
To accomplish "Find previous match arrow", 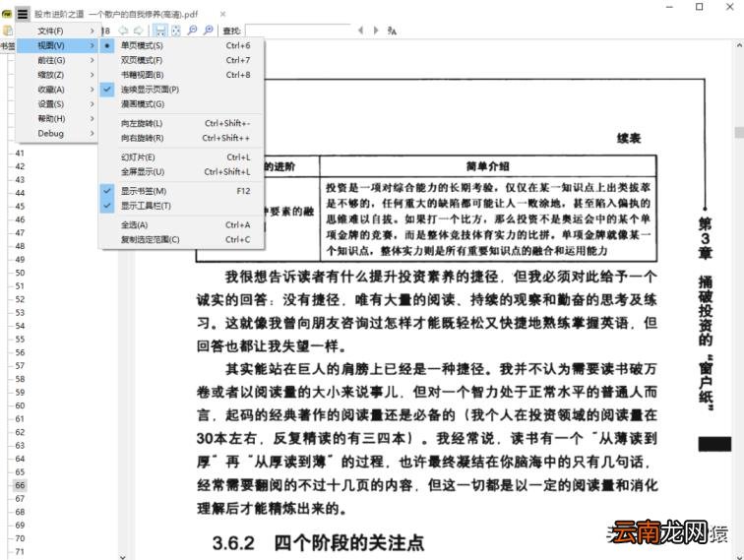I will (x=360, y=31).
